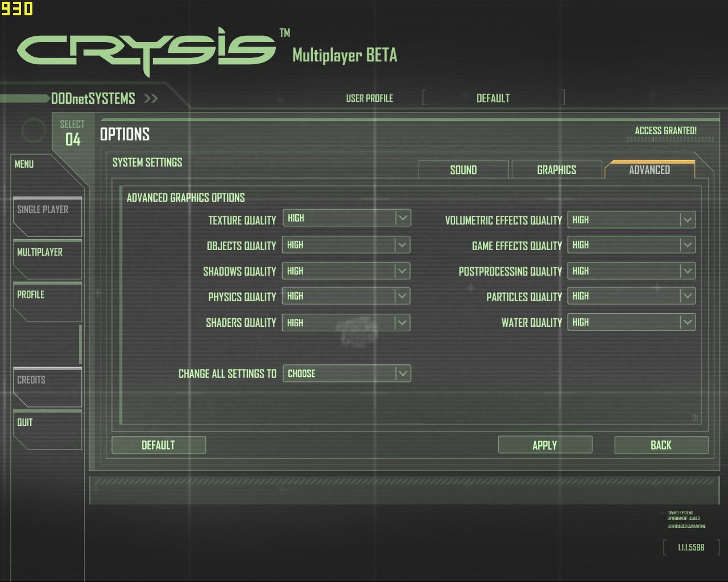Open the Game Effects Quality dropdown
728x582 pixels.
click(631, 245)
